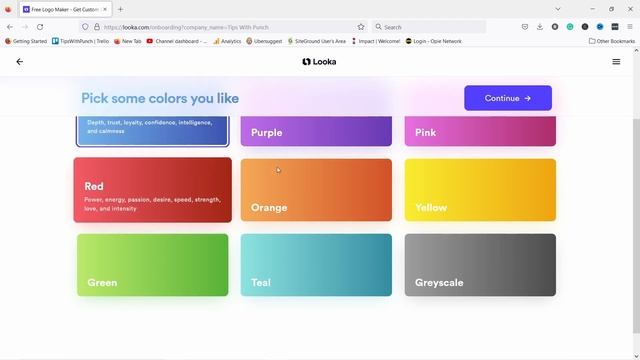Open the Ubersuggest bookmark
This screenshot has width=640, height=360.
264,41
